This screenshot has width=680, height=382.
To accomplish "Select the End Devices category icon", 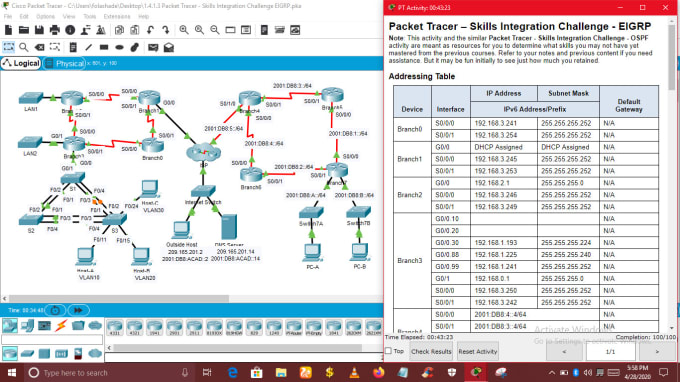I will [27, 325].
